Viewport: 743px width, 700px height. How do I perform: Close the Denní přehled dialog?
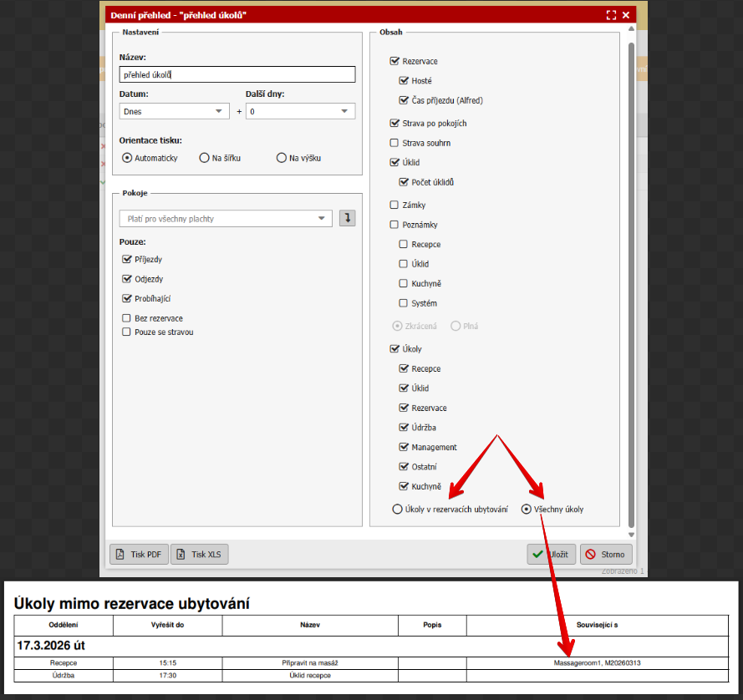pos(625,15)
